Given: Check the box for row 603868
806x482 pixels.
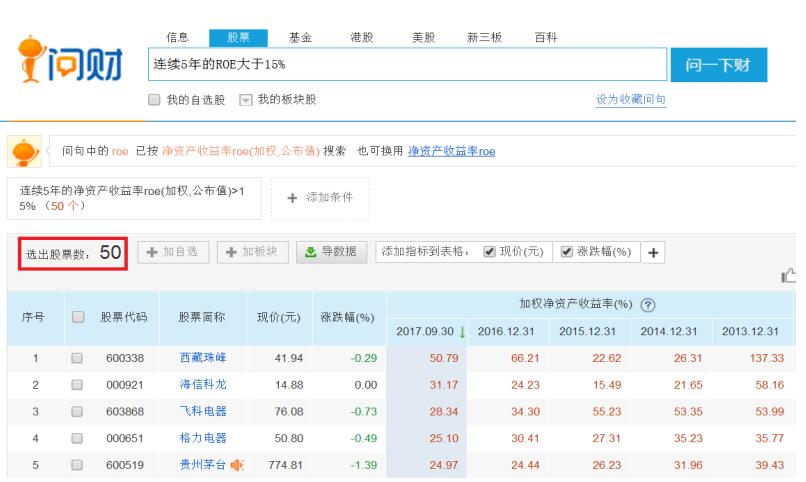Looking at the screenshot, I should (77, 412).
